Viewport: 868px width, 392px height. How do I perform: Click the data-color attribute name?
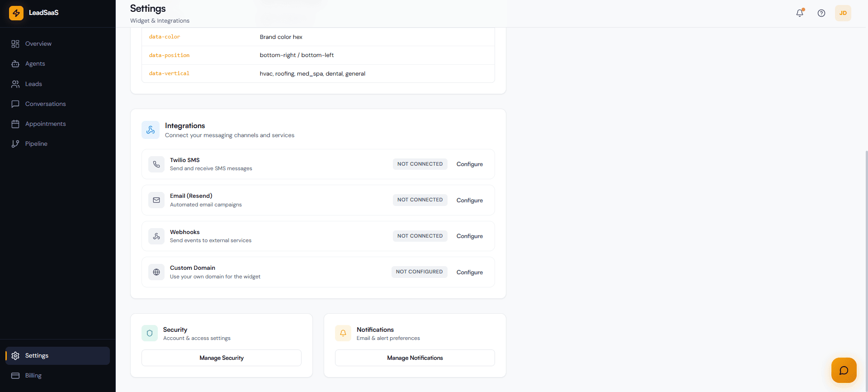tap(165, 37)
